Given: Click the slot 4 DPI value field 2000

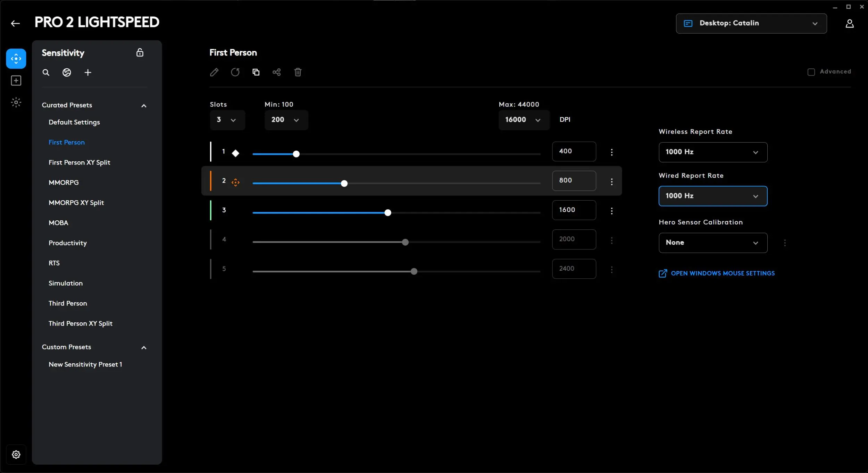Looking at the screenshot, I should (x=574, y=239).
